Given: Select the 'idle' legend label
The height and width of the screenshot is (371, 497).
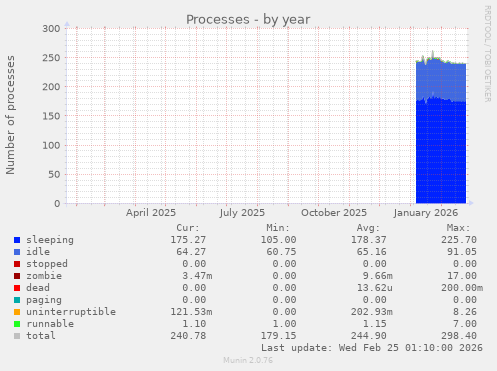Looking at the screenshot, I should point(38,252).
